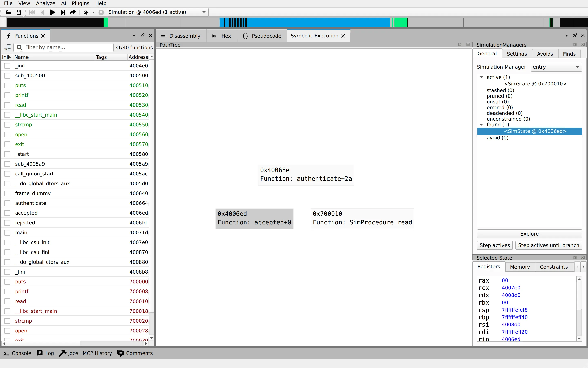Viewport: 588px width, 368px height.
Task: Toggle inline checkbox for authenticate
Action: tap(7, 203)
